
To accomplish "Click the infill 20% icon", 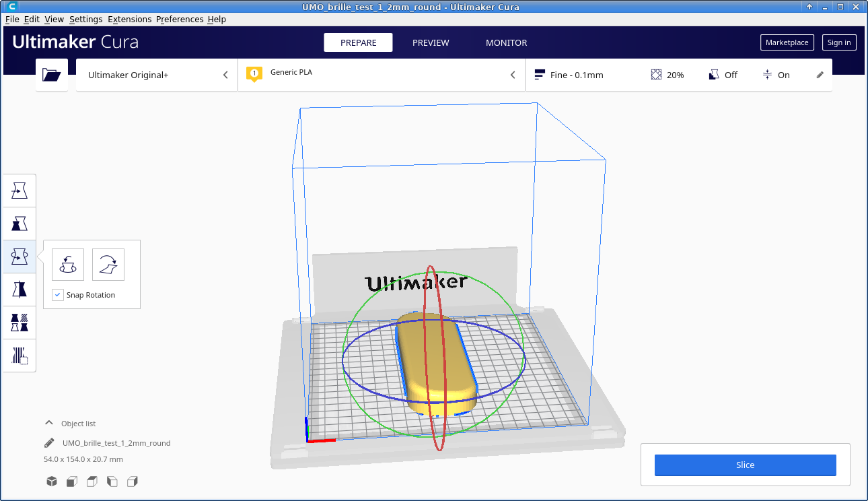I will (x=656, y=75).
